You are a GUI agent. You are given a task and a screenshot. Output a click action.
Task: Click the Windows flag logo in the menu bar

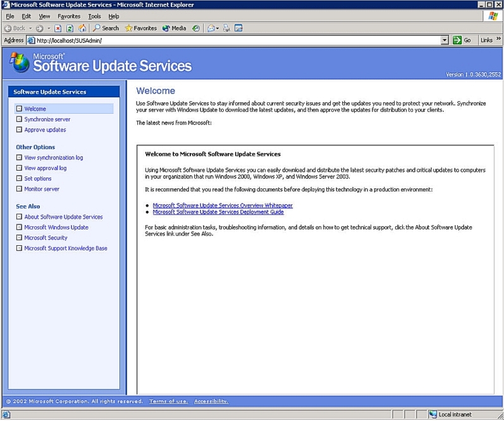[x=493, y=16]
